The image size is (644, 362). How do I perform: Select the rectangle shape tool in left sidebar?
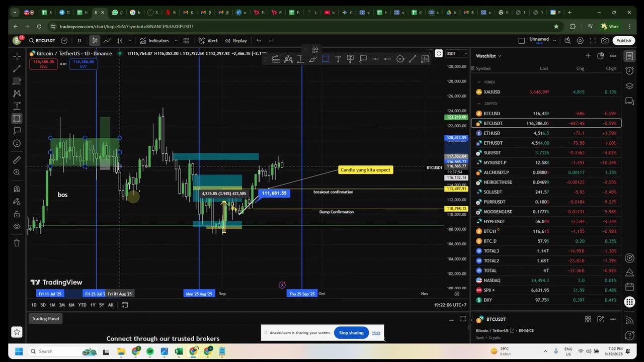(17, 119)
